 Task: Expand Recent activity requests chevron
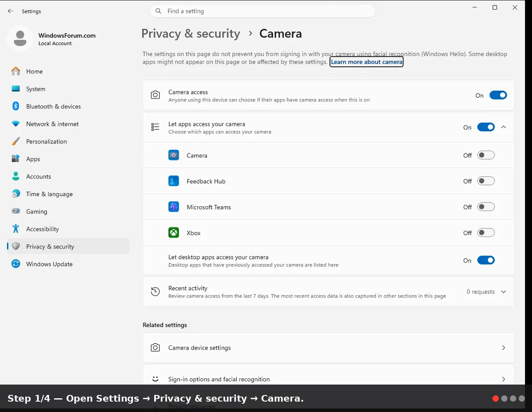pos(504,292)
